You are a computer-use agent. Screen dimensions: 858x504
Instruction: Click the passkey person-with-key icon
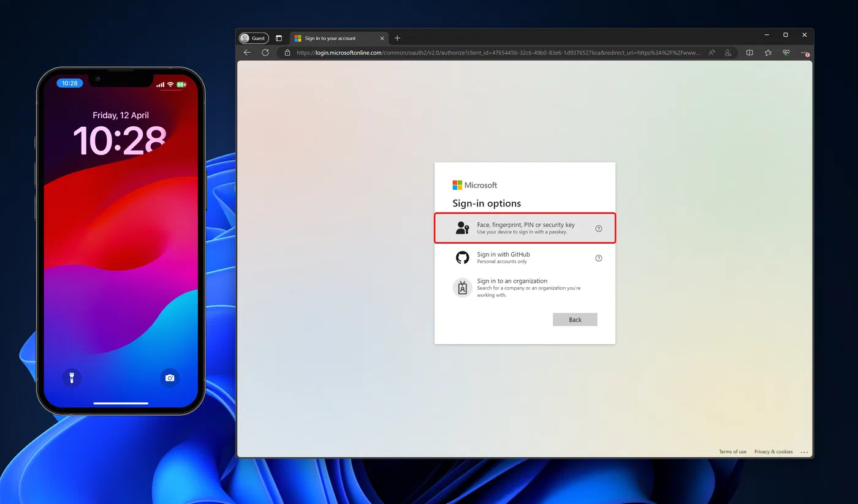[x=462, y=228]
